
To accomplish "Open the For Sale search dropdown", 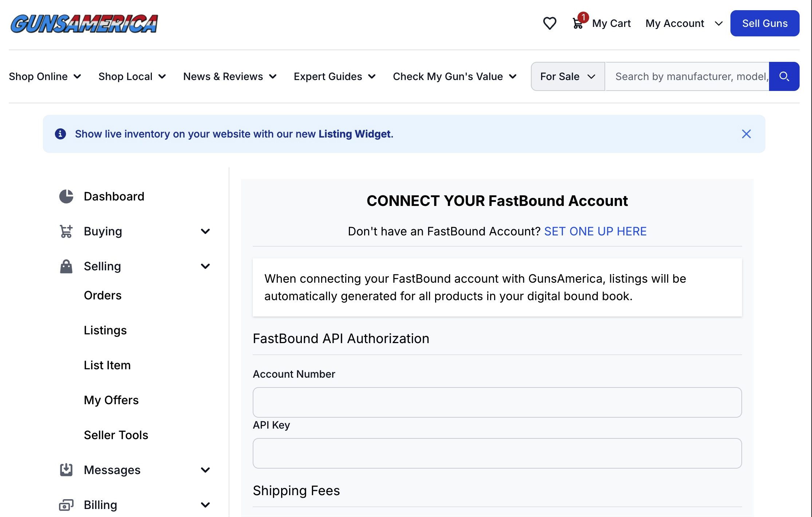I will pos(568,76).
